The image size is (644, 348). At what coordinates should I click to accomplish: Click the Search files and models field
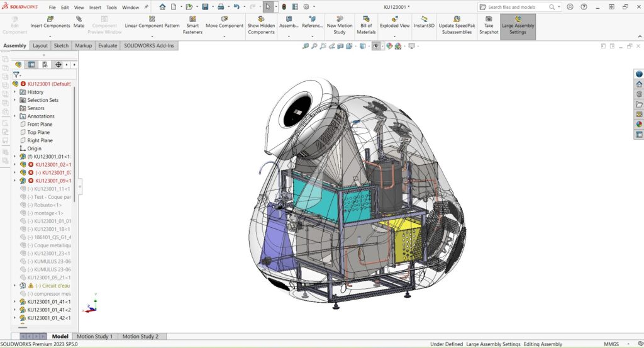click(519, 7)
